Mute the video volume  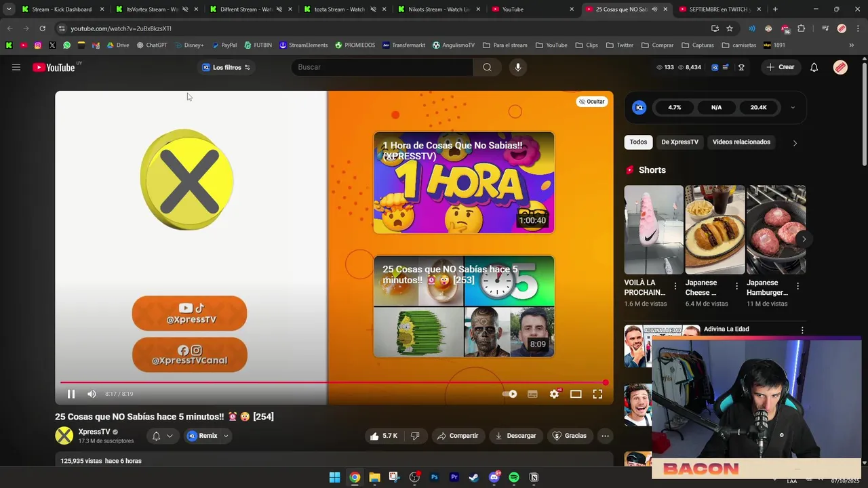[92, 394]
